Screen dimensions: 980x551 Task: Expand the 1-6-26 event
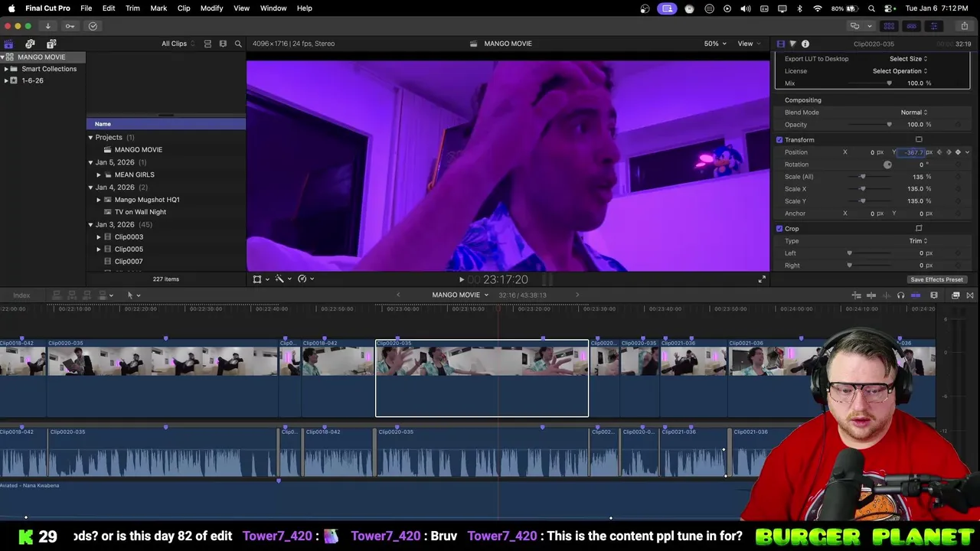click(x=6, y=81)
